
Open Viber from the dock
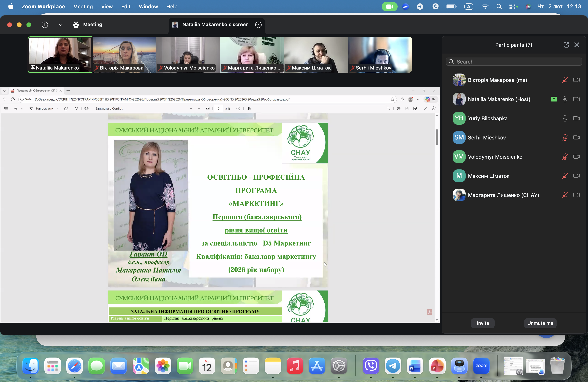pyautogui.click(x=371, y=365)
